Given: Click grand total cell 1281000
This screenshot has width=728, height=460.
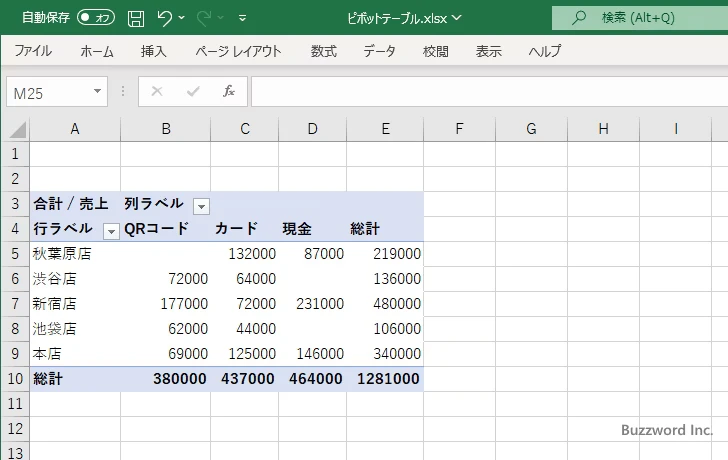Looking at the screenshot, I should click(385, 379).
